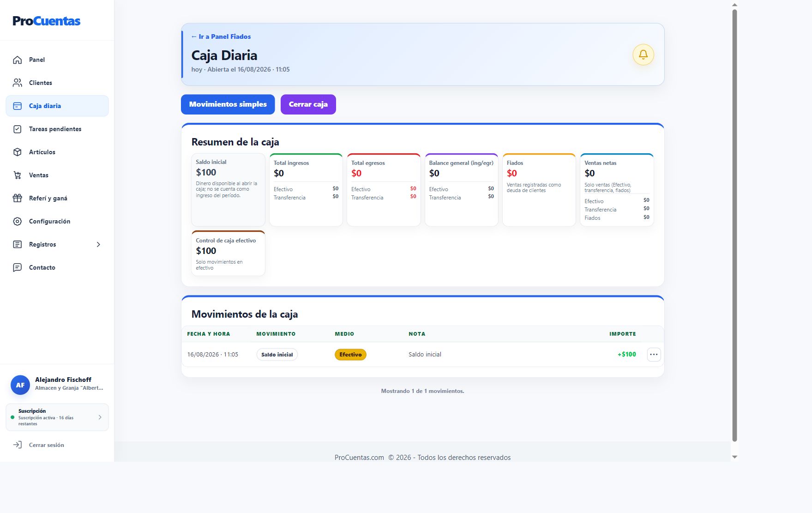Open notifications with the bell icon
This screenshot has height=513, width=812.
pyautogui.click(x=643, y=54)
